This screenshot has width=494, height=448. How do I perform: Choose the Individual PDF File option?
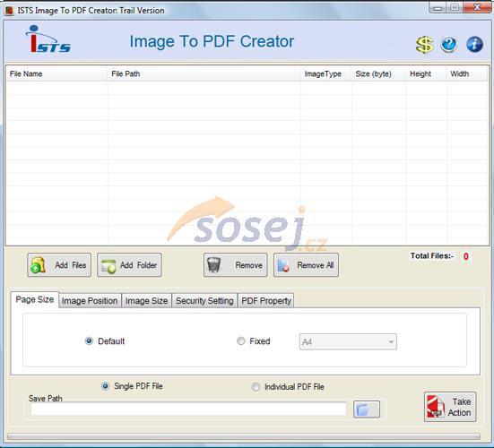pyautogui.click(x=256, y=386)
